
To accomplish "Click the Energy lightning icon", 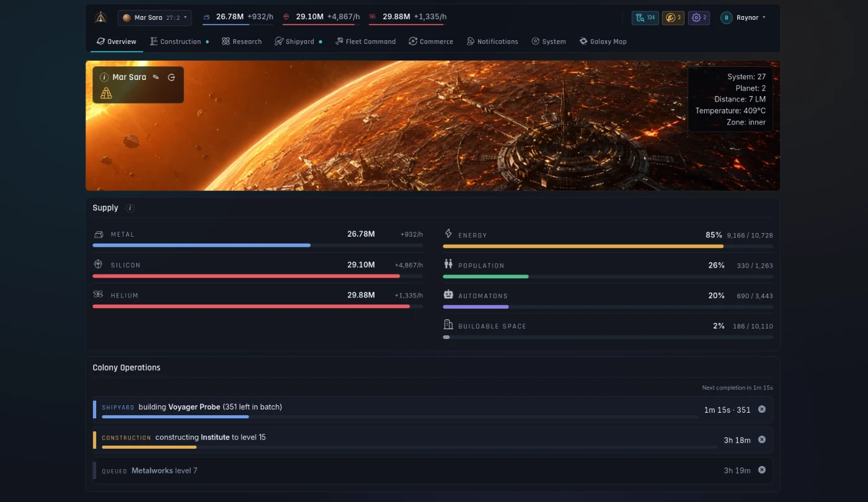I will (x=448, y=234).
